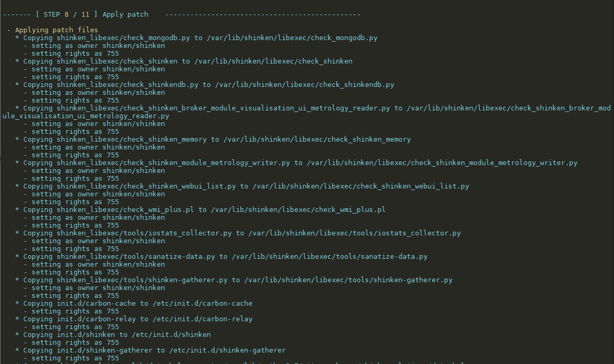Click "setting rights as 755" under the carbon-cache line
Image resolution: width=614 pixels, height=364 pixels.
[x=75, y=311]
